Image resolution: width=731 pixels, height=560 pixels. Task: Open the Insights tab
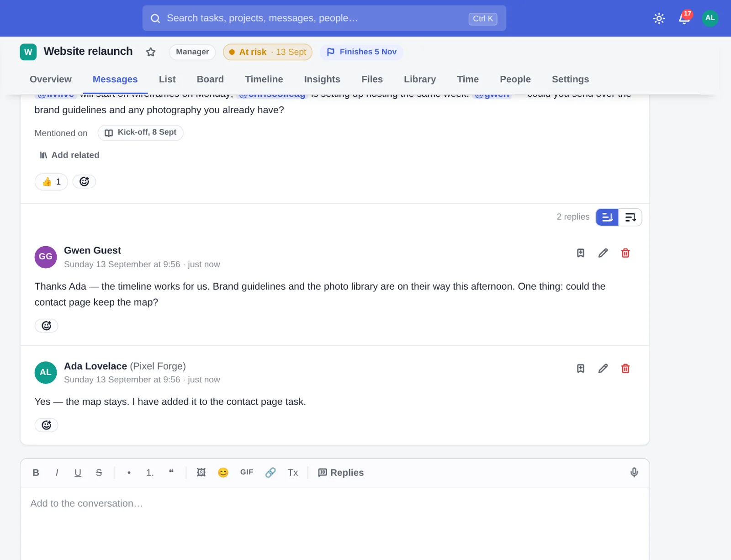pyautogui.click(x=322, y=79)
